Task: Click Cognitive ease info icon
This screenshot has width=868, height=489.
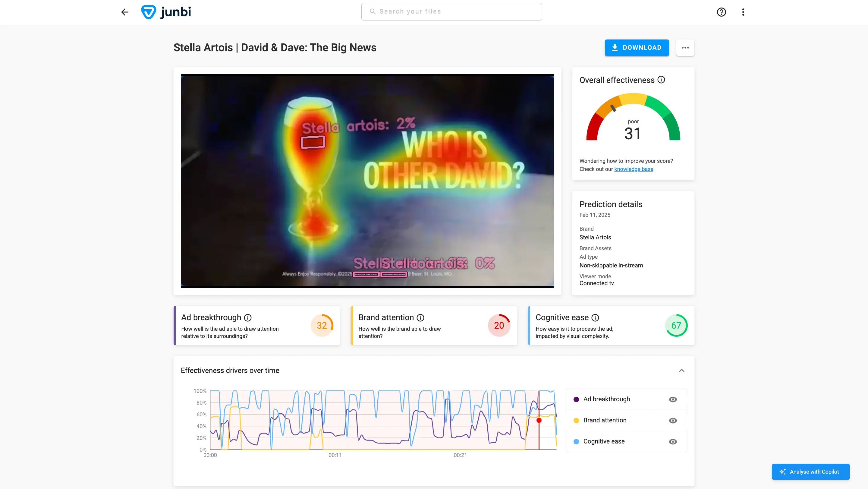Action: point(596,317)
